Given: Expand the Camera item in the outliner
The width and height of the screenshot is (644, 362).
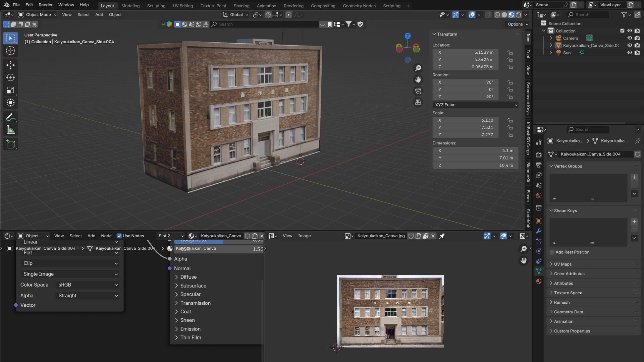Looking at the screenshot, I should 551,38.
